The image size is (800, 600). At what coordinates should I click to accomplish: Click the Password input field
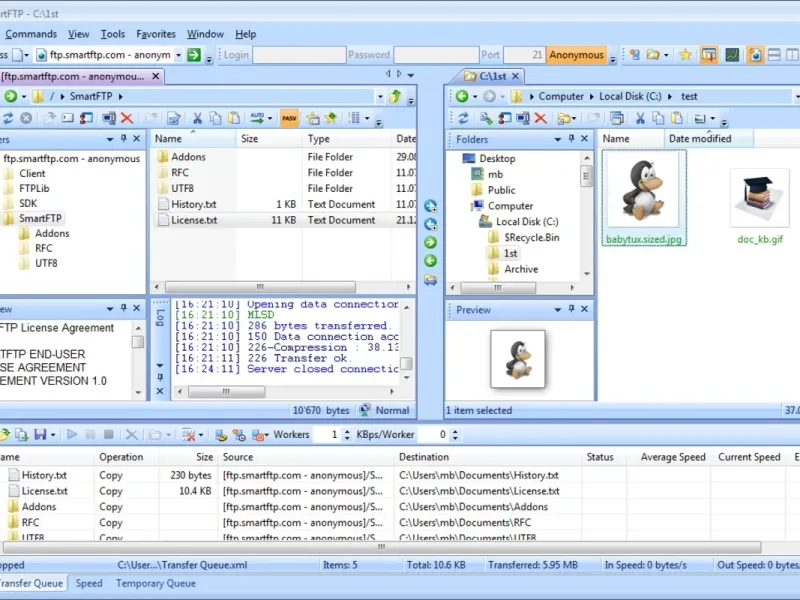click(436, 55)
